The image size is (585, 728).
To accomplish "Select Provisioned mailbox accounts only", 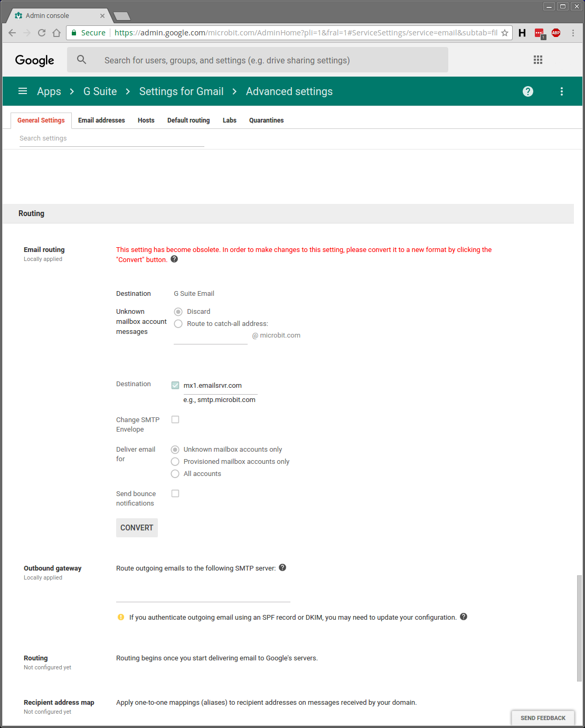I will 175,462.
